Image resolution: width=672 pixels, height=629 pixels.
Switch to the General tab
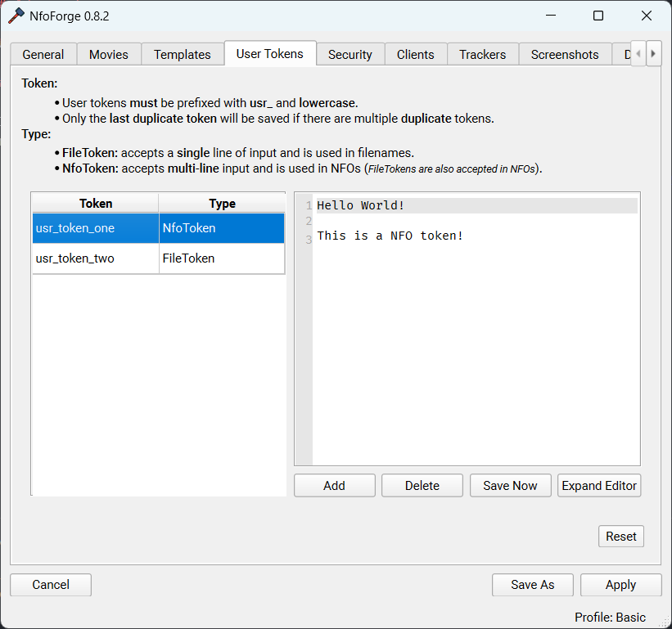point(43,54)
